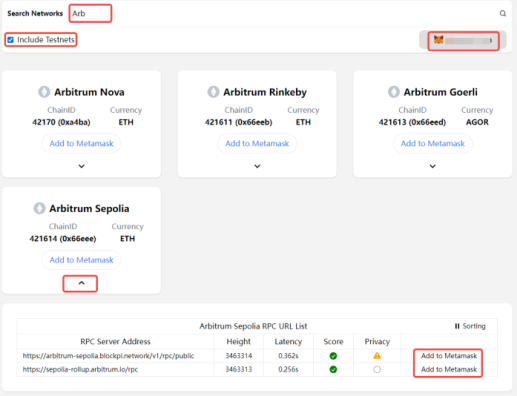Add Arbitrum Rinkeby to Metamask
517x396 pixels.
click(x=257, y=144)
